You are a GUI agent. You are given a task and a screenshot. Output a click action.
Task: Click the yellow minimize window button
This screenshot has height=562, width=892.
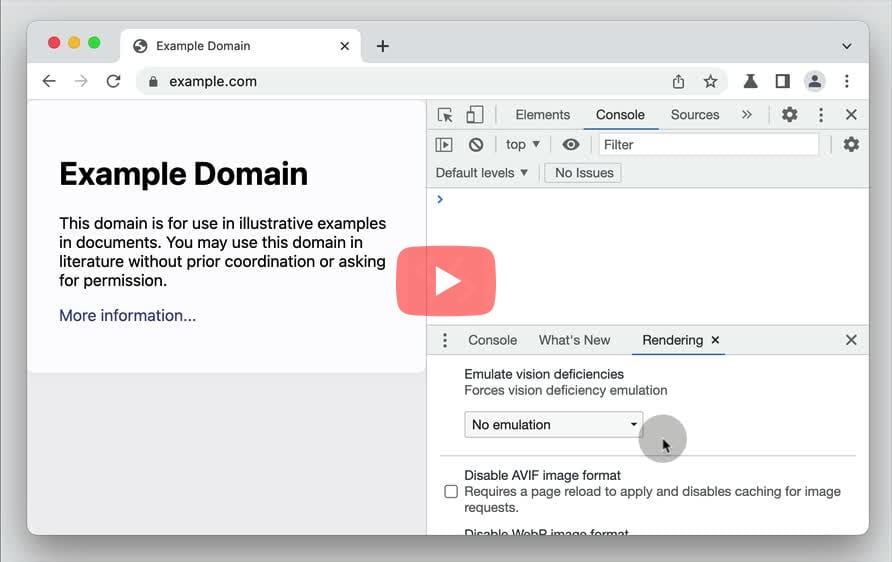point(74,43)
